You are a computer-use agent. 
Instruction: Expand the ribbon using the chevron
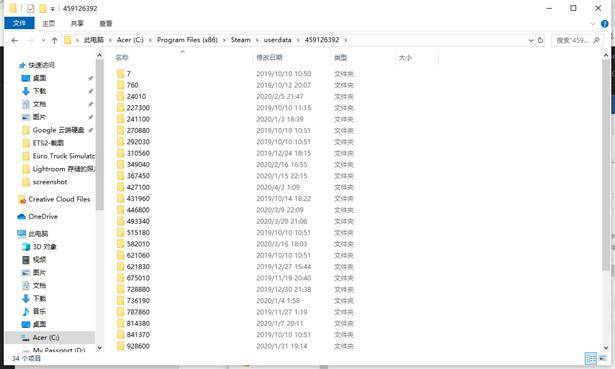pyautogui.click(x=593, y=24)
